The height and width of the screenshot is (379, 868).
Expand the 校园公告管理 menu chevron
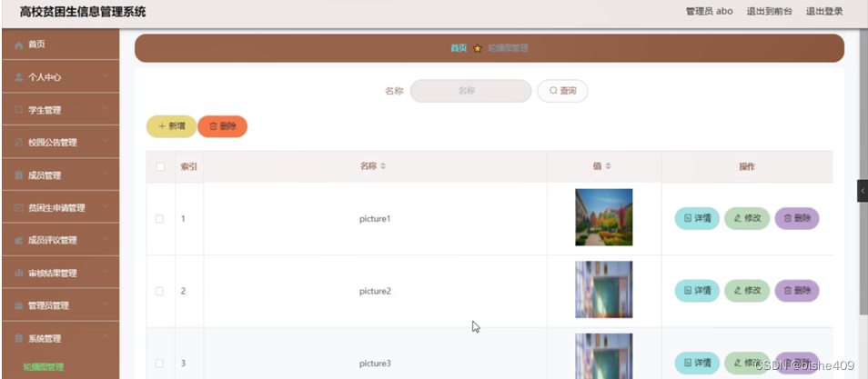tap(105, 142)
